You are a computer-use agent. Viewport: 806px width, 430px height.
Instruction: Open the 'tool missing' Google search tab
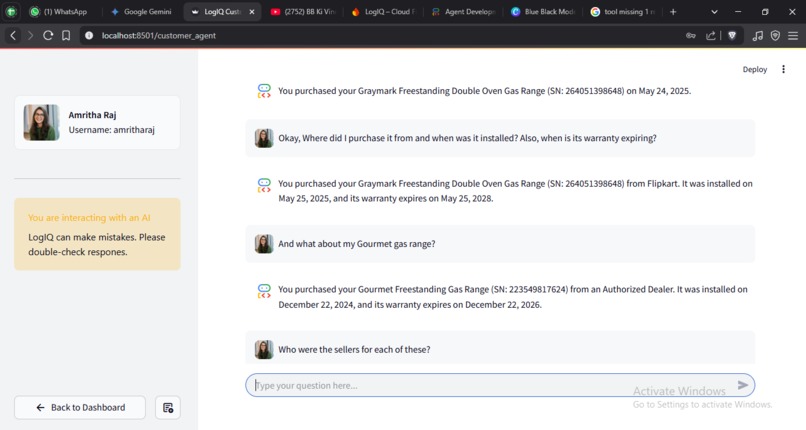624,11
